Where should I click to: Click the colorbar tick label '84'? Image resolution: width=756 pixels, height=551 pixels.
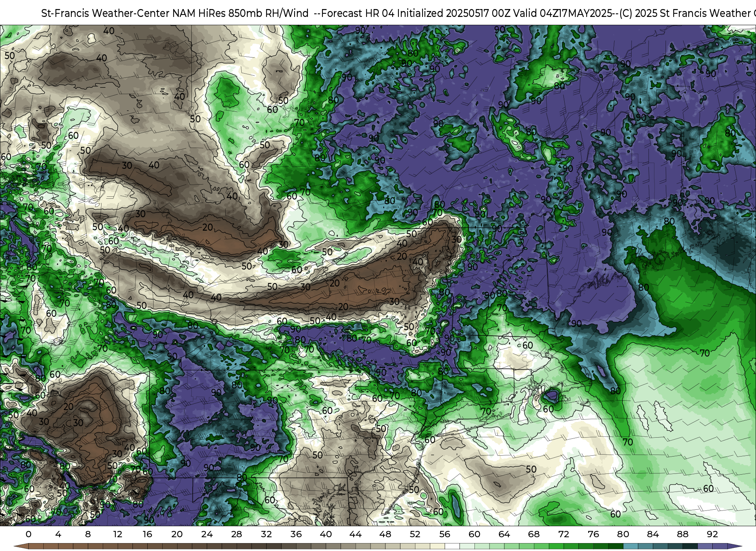653,534
